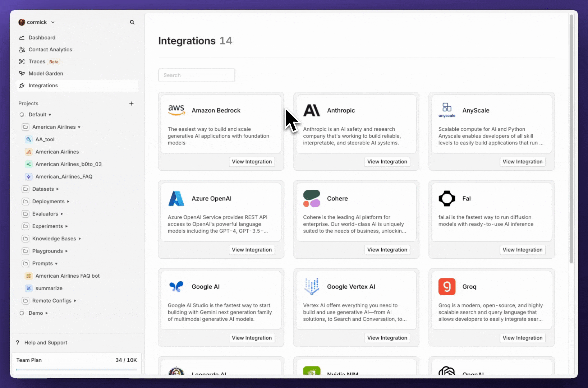Click the American Airlines_b0to_03 green icon
The height and width of the screenshot is (388, 588).
click(x=29, y=164)
